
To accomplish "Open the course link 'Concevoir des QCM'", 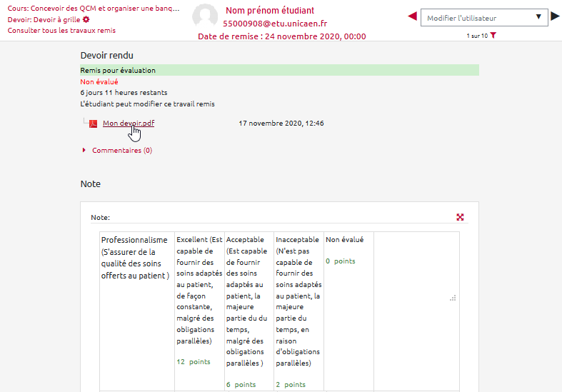I will tap(94, 9).
